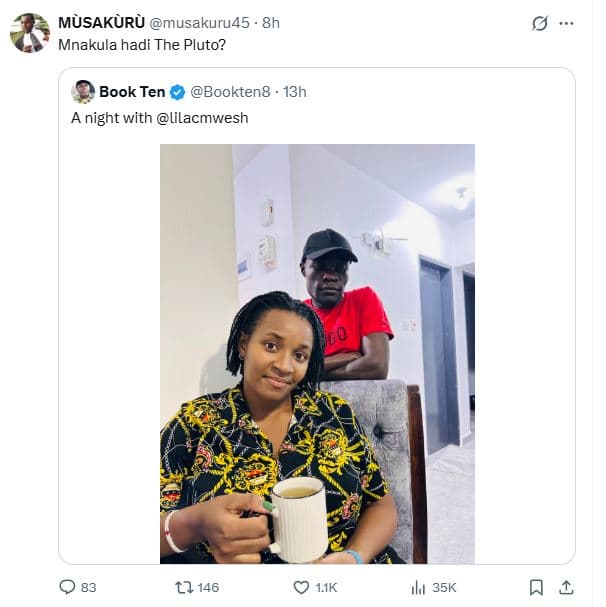Click Book Ten's blue verified badge
The image size is (606, 607).
coord(177,92)
